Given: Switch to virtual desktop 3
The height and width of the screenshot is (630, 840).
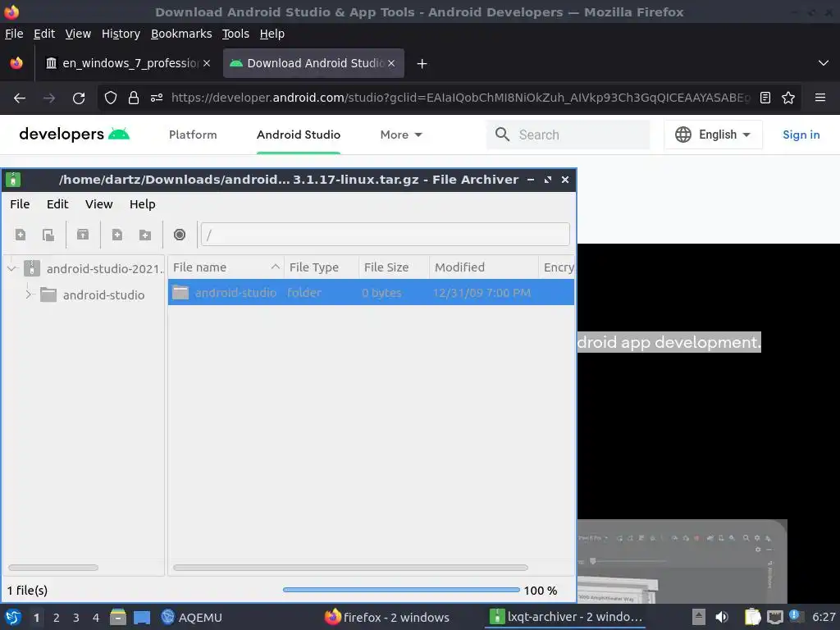Looking at the screenshot, I should click(76, 618).
